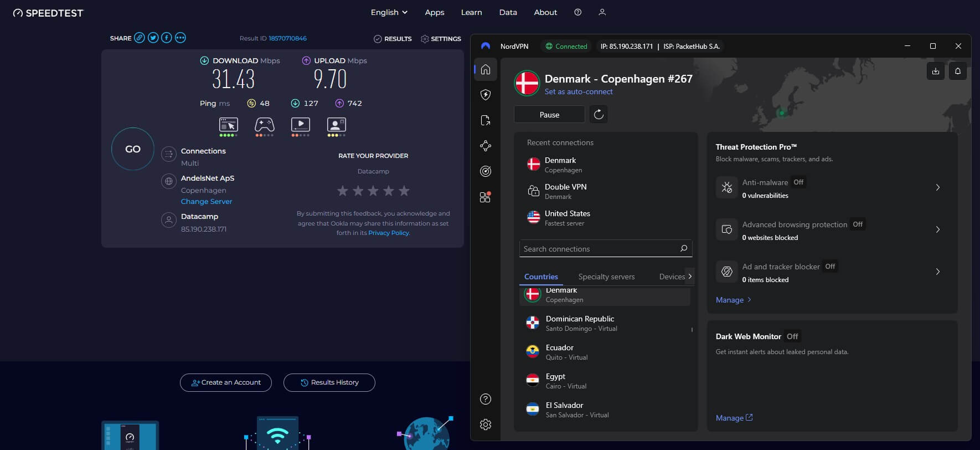
Task: Open Meshnet sidebar icon in NordVPN
Action: (x=486, y=146)
